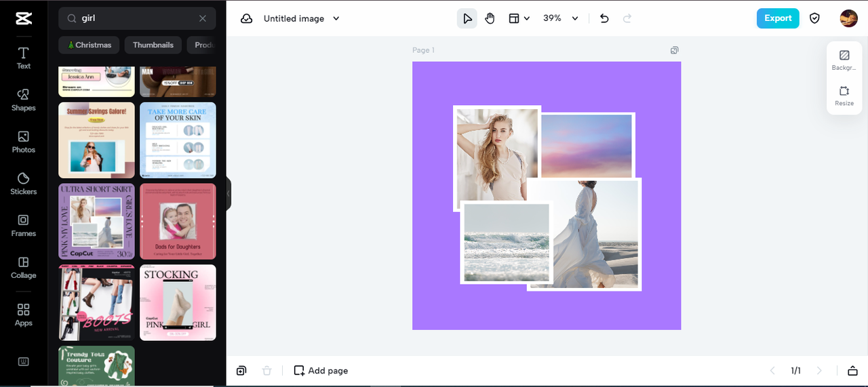This screenshot has width=868, height=387.
Task: Open keyboard shortcuts icon in sidebar
Action: [24, 361]
